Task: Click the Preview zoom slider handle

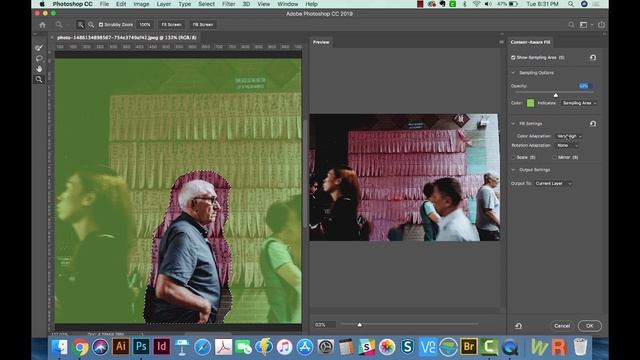Action: pyautogui.click(x=360, y=324)
